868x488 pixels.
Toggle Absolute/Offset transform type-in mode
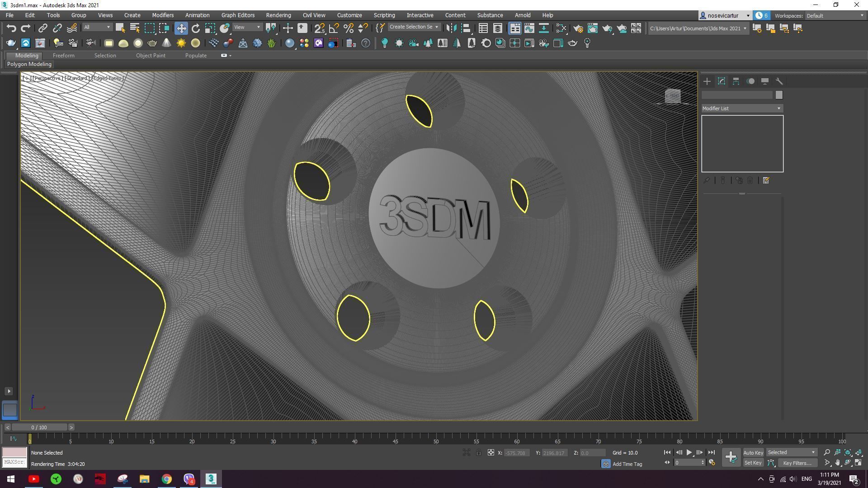491,452
